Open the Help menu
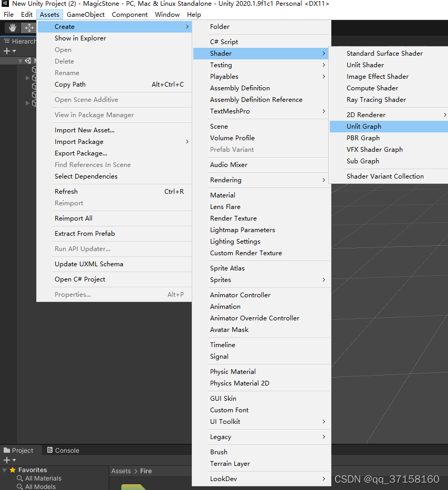This screenshot has width=448, height=490. pos(194,14)
